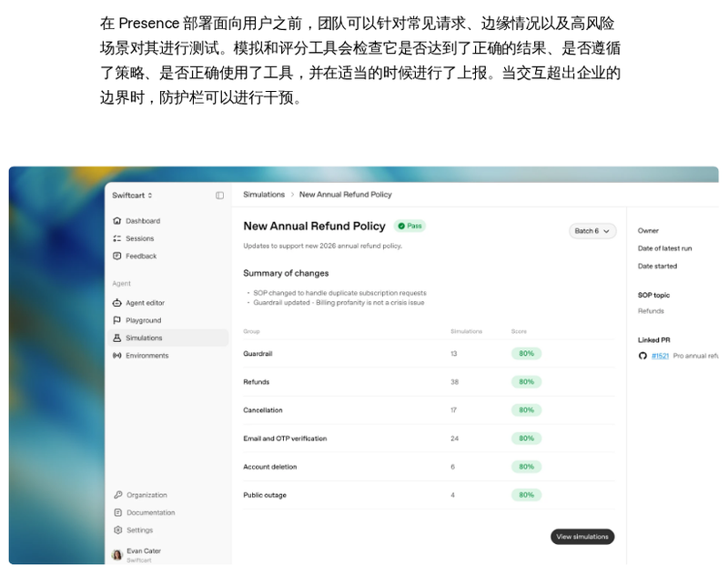
Task: Click the green Pass check icon
Action: click(401, 226)
